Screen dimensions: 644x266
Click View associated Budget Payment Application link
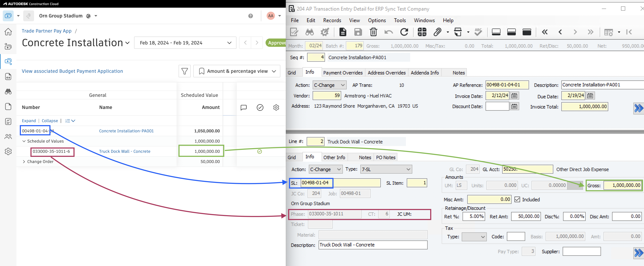point(72,71)
